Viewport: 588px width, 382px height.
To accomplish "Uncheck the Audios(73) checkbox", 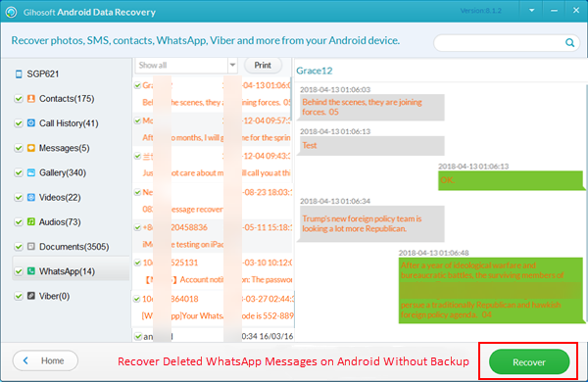I will coord(18,222).
